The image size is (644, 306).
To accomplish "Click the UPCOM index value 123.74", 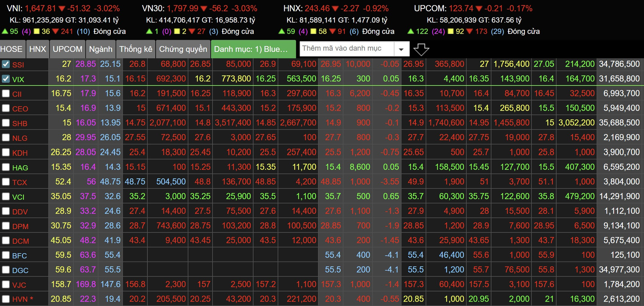I will pyautogui.click(x=461, y=8).
